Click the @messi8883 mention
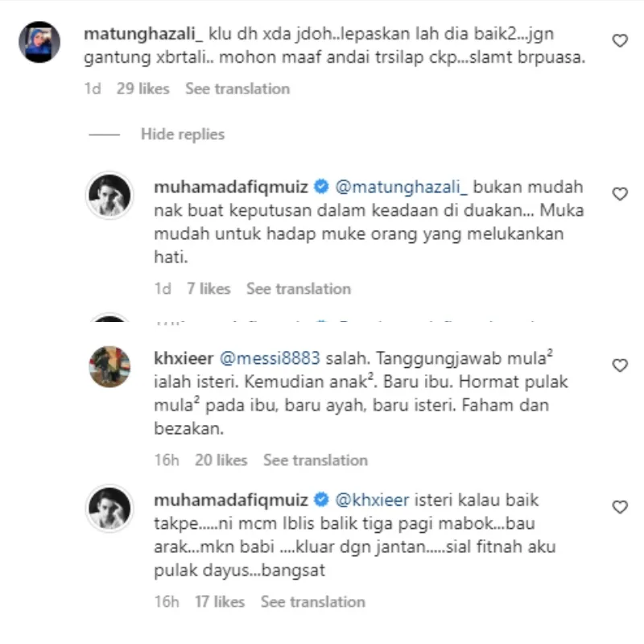Viewport: 644px width, 644px height. click(270, 358)
